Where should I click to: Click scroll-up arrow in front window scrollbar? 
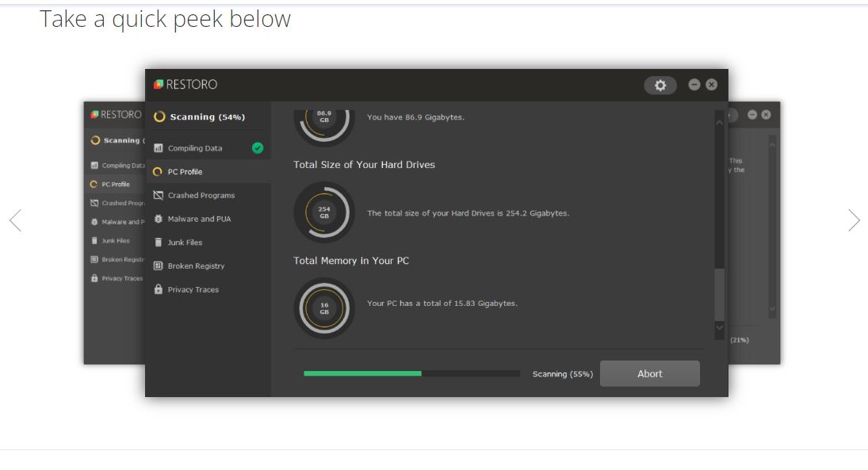pyautogui.click(x=719, y=122)
